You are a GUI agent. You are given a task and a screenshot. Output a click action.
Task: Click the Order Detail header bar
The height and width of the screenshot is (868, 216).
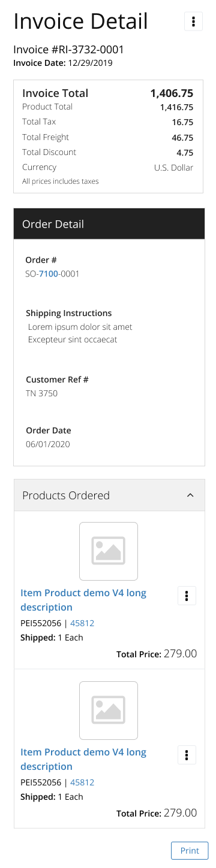click(x=109, y=224)
